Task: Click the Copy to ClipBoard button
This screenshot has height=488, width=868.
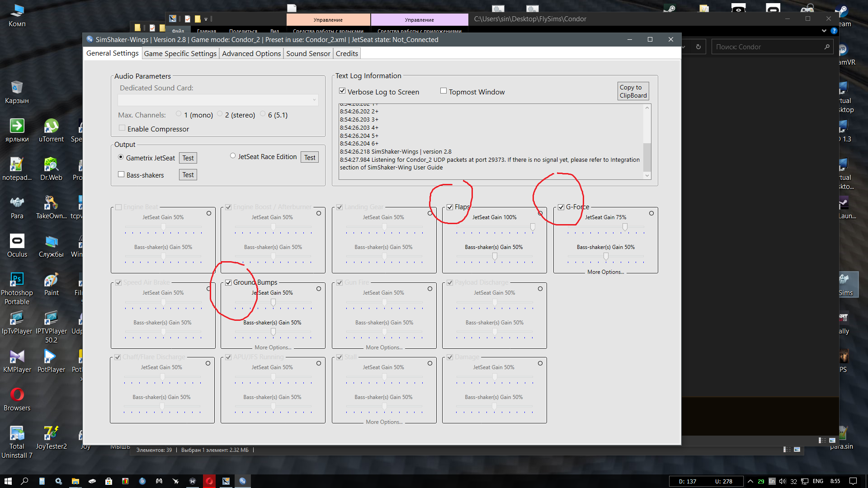Action: 633,91
